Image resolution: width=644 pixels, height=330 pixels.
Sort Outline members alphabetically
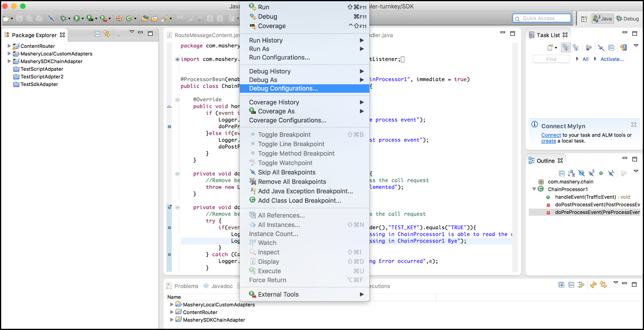[x=571, y=173]
